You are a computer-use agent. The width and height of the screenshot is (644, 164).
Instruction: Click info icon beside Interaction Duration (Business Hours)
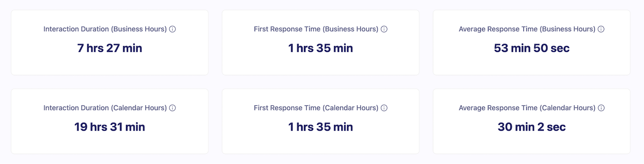(x=172, y=29)
